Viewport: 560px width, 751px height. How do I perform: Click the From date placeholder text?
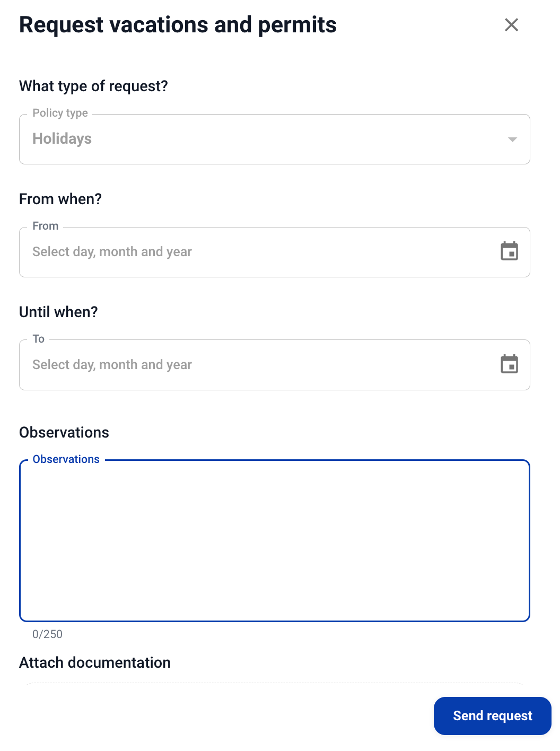(112, 252)
